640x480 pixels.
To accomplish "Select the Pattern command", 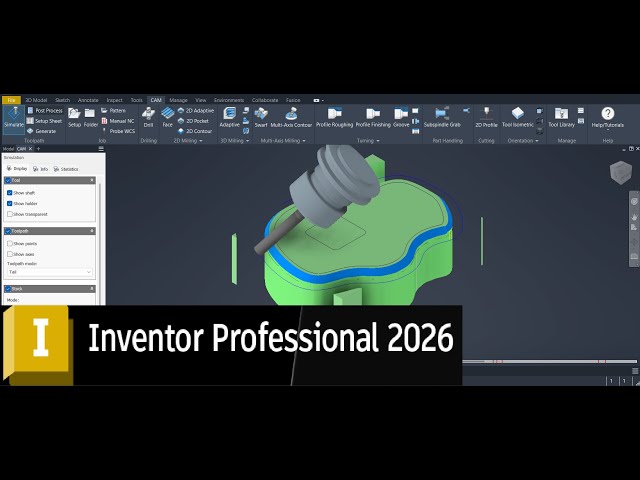I will coord(113,110).
